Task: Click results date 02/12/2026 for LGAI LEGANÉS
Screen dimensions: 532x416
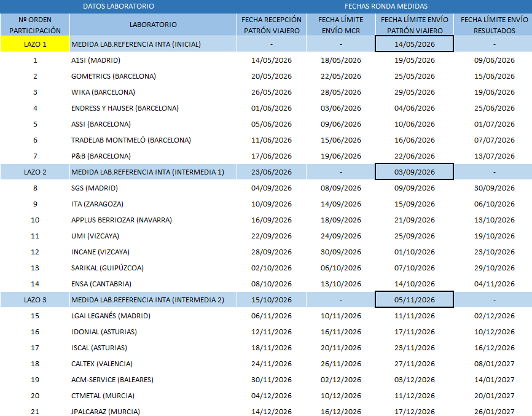Action: [x=494, y=316]
